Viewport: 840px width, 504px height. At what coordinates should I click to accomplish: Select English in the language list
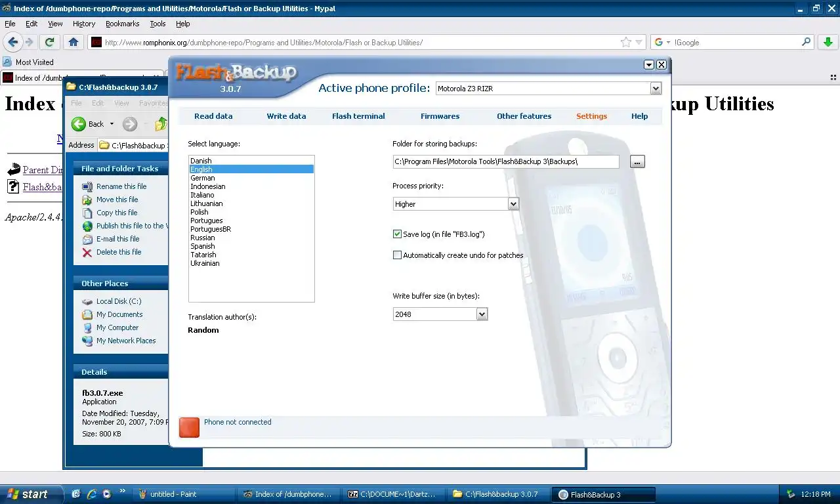251,169
